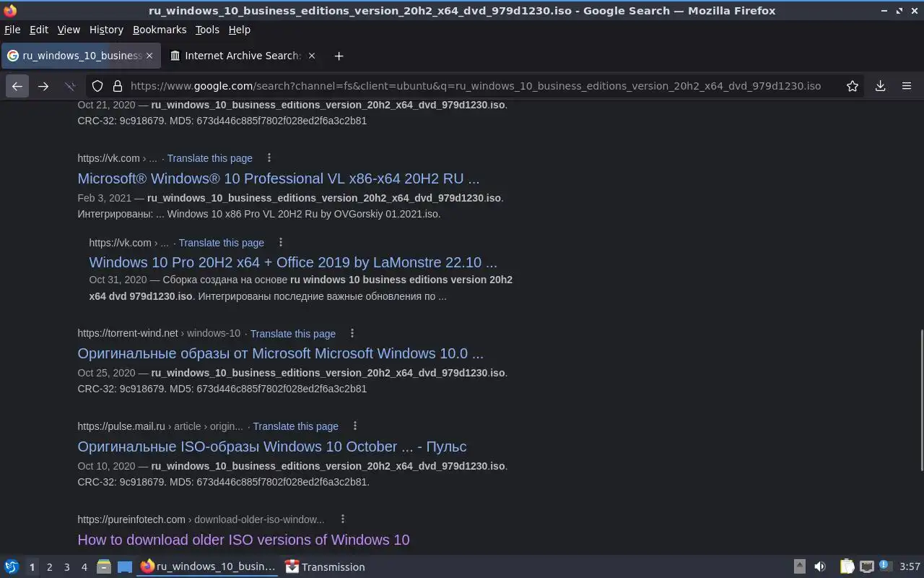This screenshot has width=924, height=578.
Task: Switch to the Internet Archive Search tab
Action: click(243, 56)
